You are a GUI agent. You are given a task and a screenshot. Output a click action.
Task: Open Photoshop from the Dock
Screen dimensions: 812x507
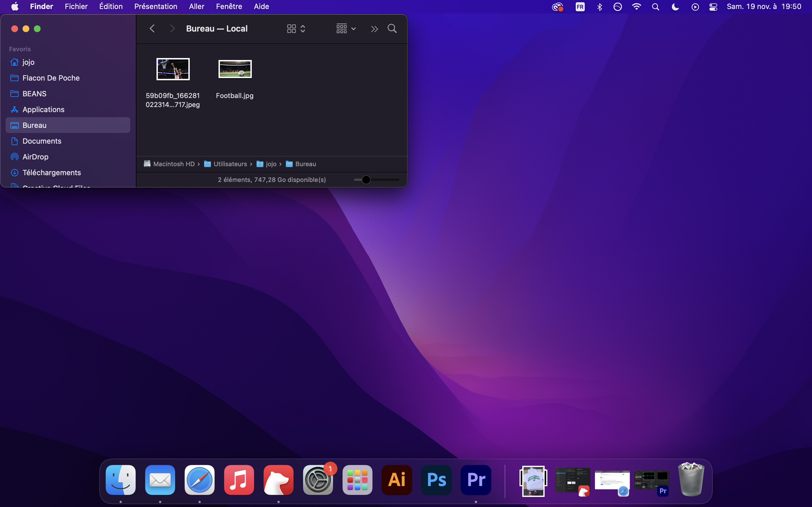[436, 480]
